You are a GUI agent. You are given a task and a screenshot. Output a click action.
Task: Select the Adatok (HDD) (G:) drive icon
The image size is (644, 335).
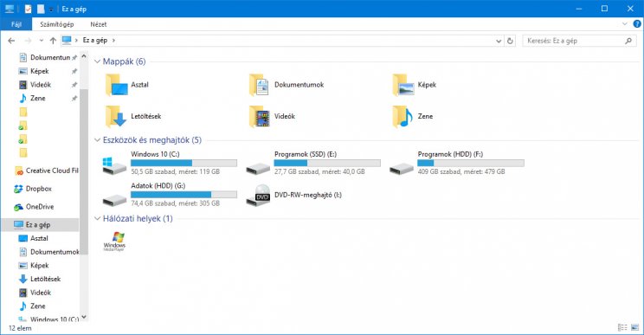tap(114, 199)
